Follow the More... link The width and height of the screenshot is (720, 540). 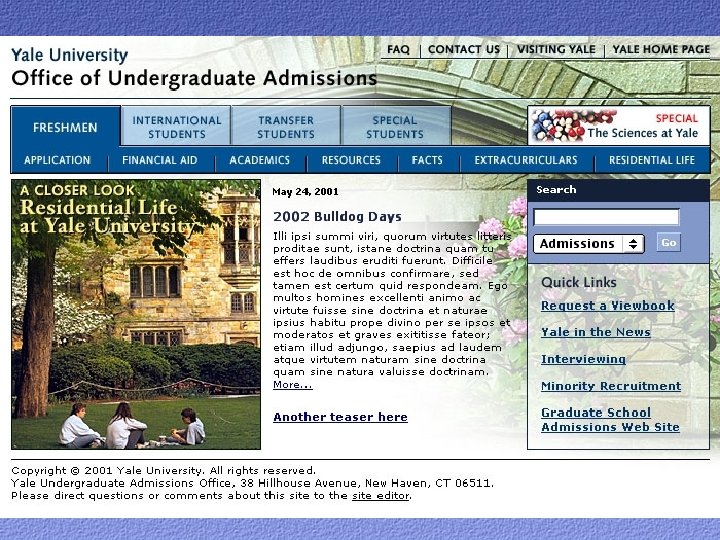[x=292, y=385]
